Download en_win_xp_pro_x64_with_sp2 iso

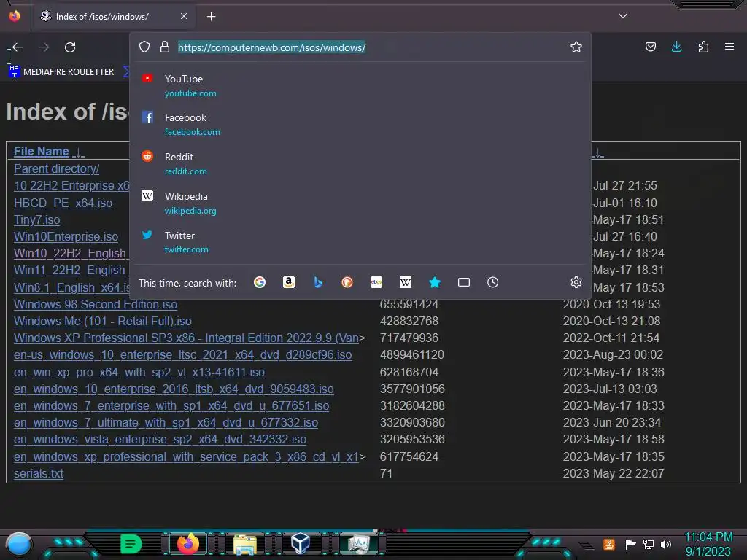(x=139, y=372)
